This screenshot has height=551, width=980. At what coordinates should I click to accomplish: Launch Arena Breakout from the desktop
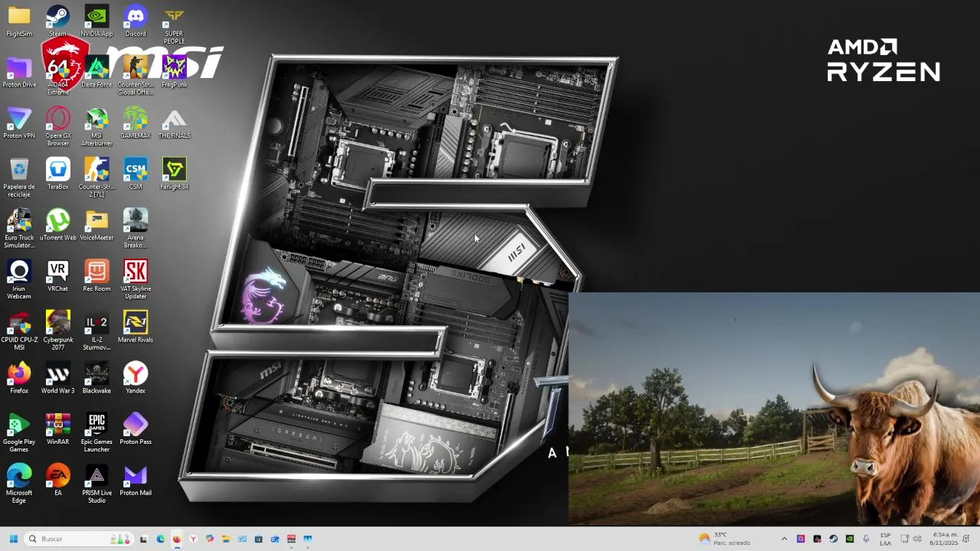pos(136,229)
